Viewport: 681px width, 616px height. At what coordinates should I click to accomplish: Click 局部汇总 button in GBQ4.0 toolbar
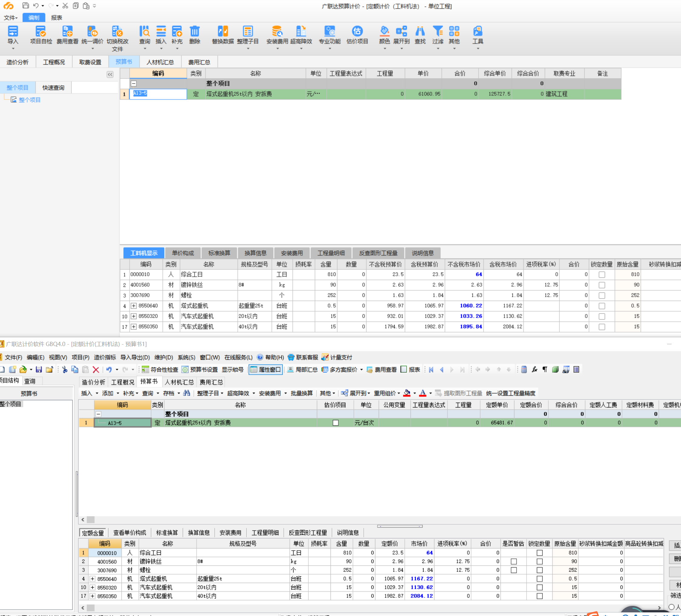click(x=302, y=370)
